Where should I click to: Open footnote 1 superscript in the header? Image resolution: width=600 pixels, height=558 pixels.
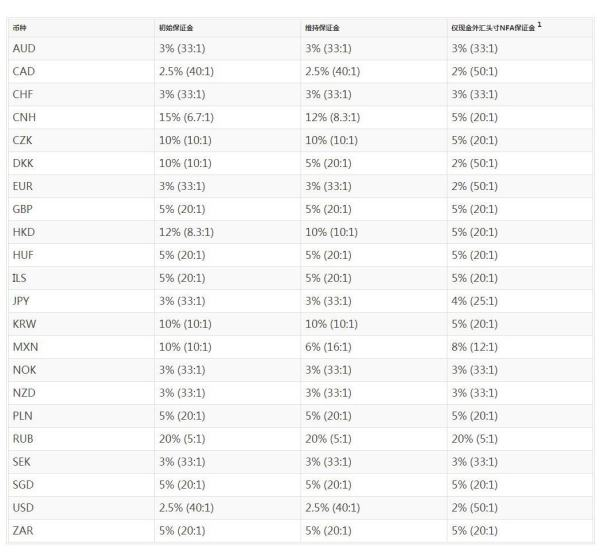[540, 25]
